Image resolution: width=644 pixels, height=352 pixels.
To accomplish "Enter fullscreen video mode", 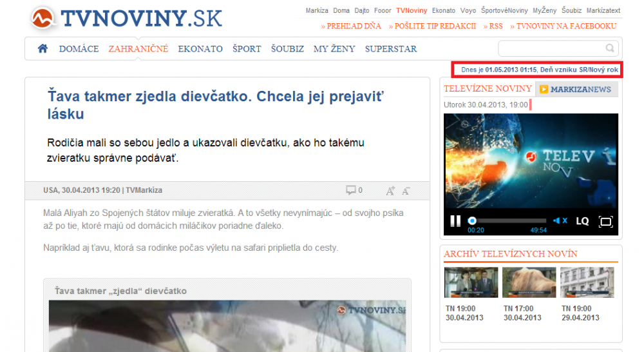I will [606, 222].
